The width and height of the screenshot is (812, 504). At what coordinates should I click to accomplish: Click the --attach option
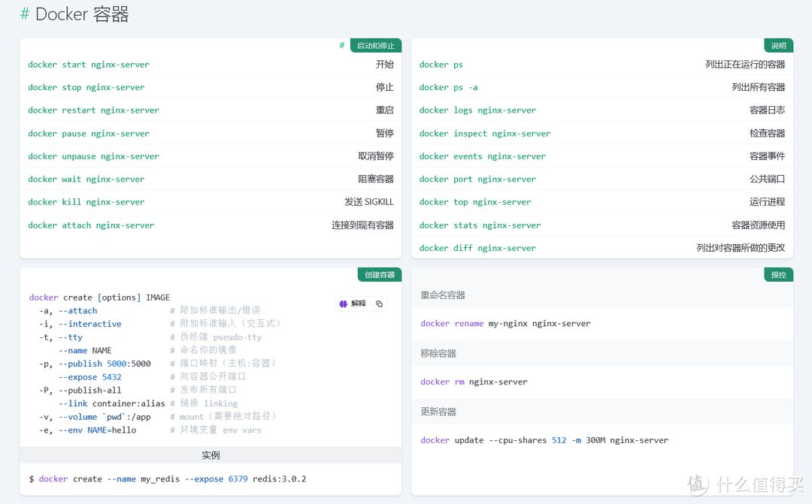coord(77,310)
